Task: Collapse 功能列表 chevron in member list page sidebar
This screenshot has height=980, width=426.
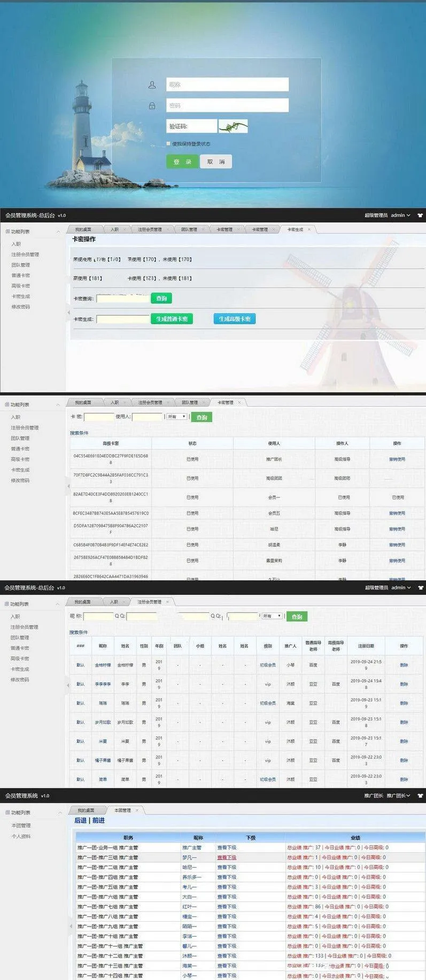Action: [x=58, y=604]
